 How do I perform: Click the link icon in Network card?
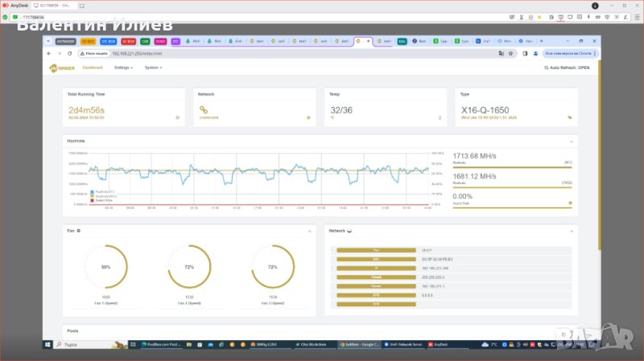204,109
